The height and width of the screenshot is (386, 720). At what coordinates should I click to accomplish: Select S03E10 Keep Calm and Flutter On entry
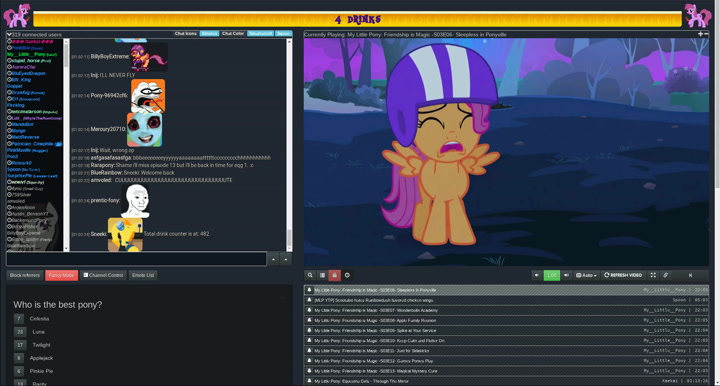[x=506, y=341]
